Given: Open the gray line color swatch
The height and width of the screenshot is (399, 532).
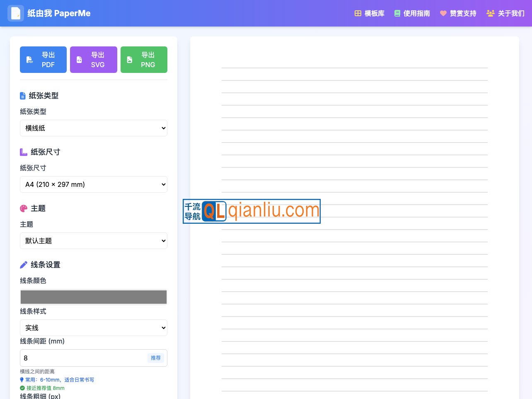Looking at the screenshot, I should coord(94,297).
